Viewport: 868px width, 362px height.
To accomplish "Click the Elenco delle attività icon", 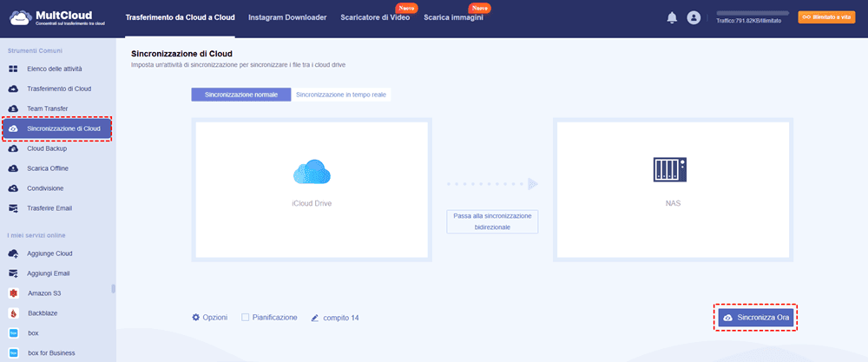I will tap(13, 69).
